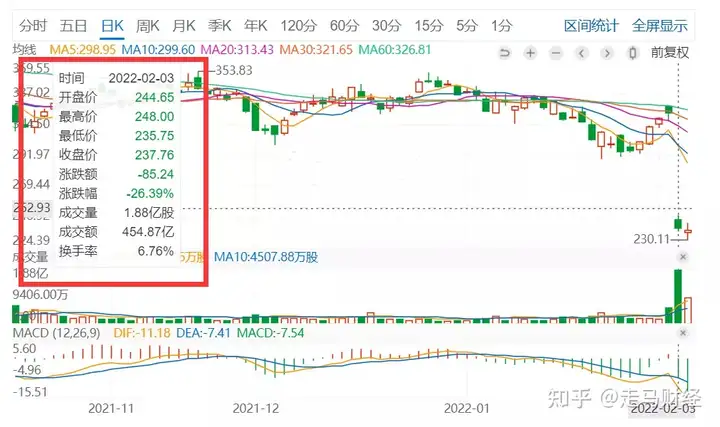
Task: Click the 换手率 6.76% value in tooltip
Action: tap(156, 251)
